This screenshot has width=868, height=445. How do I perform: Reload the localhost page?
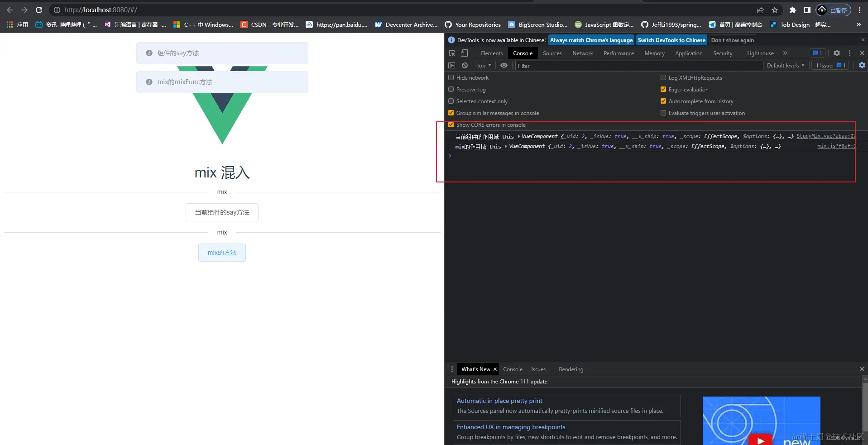(39, 10)
